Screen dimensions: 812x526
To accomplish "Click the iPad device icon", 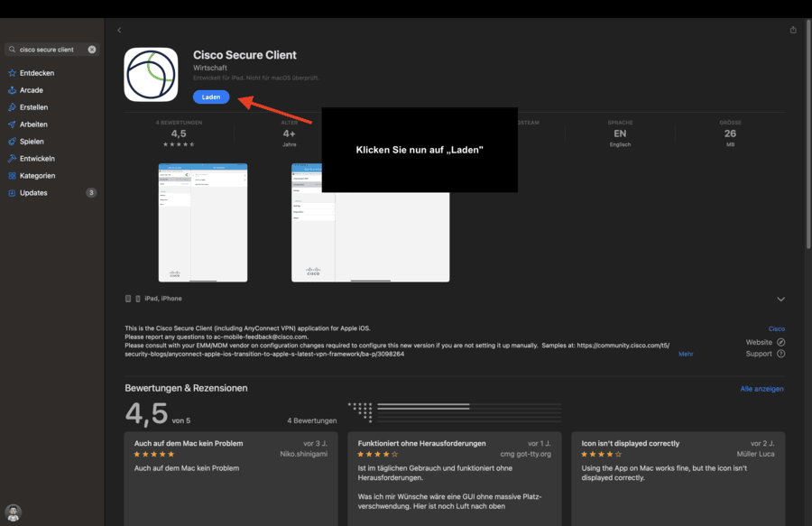I will (128, 299).
